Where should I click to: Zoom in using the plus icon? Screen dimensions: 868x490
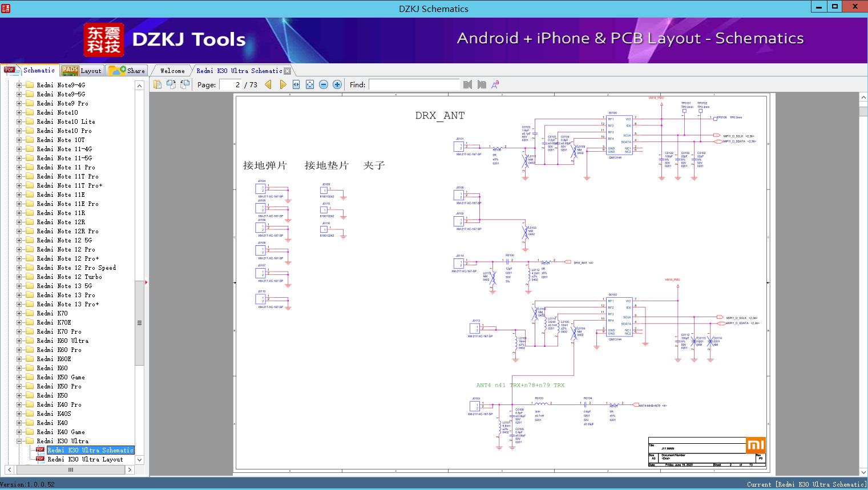point(337,84)
